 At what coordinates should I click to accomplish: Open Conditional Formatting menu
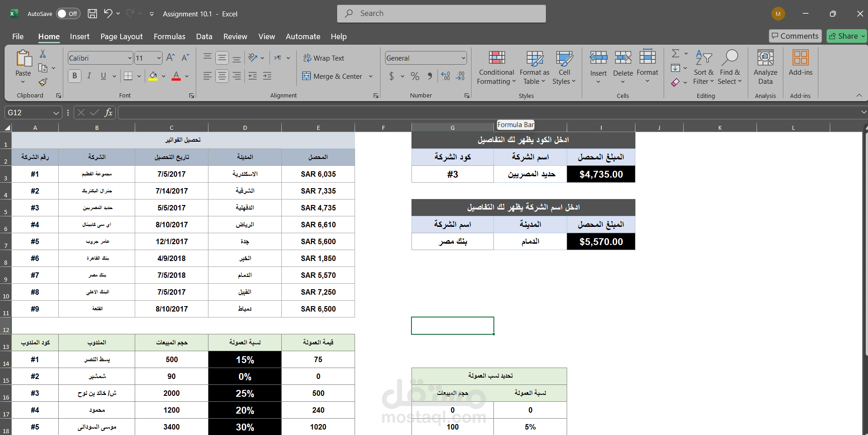point(497,67)
